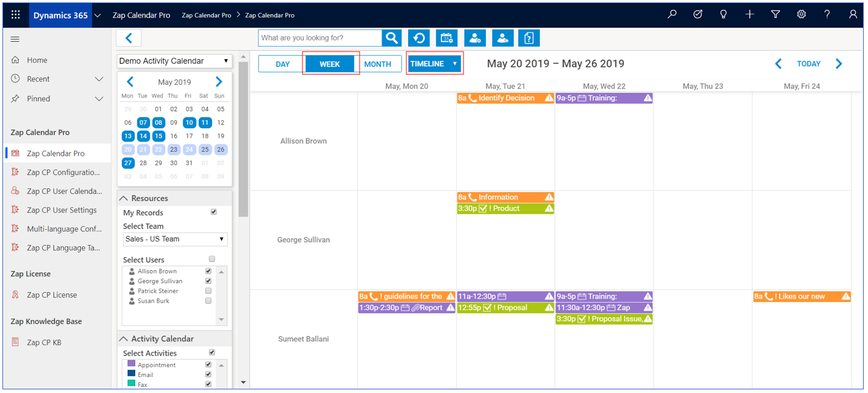Viewport: 868px width, 393px height.
Task: Go to next week arrow beside TODAY
Action: (839, 64)
